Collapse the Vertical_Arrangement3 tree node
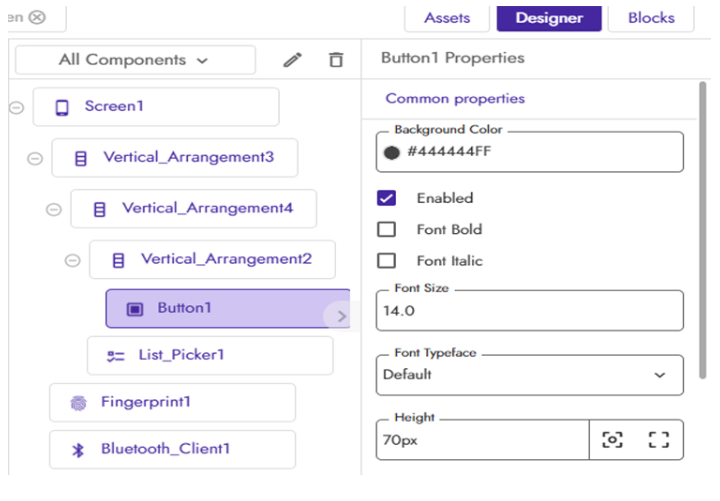This screenshot has height=501, width=720. coord(35,158)
